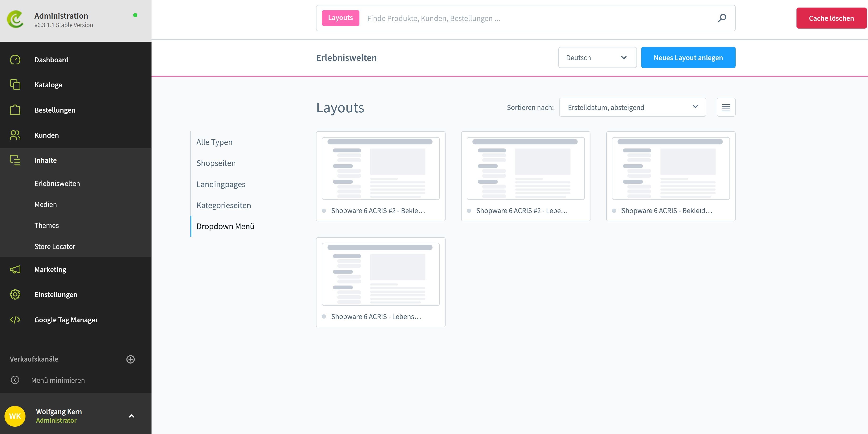The image size is (868, 434).
Task: Select Marketing menu entry
Action: (50, 270)
